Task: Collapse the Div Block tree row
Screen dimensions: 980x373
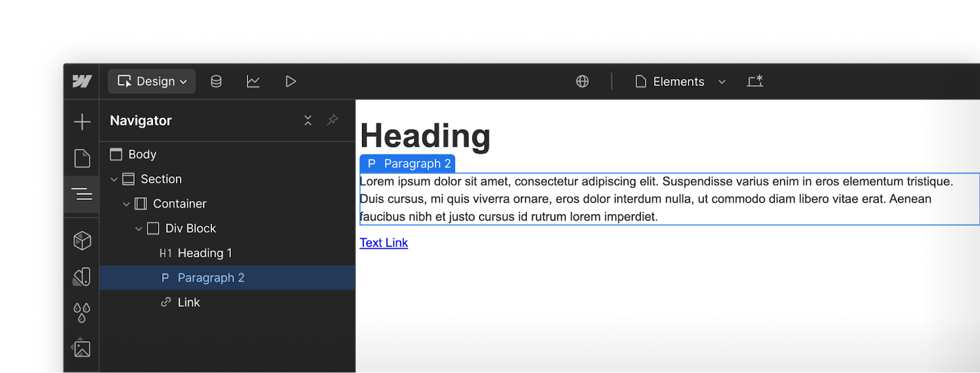Action: coord(138,228)
